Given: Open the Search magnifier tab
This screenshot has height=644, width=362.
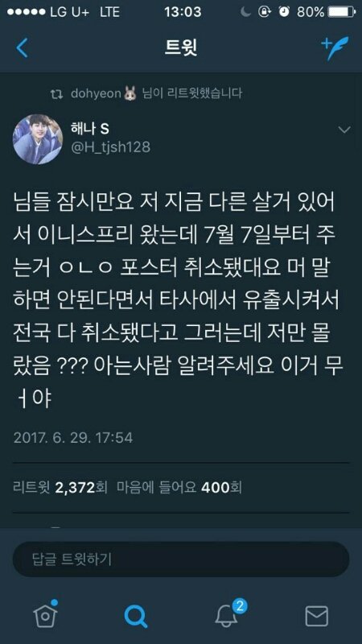Looking at the screenshot, I should click(136, 616).
